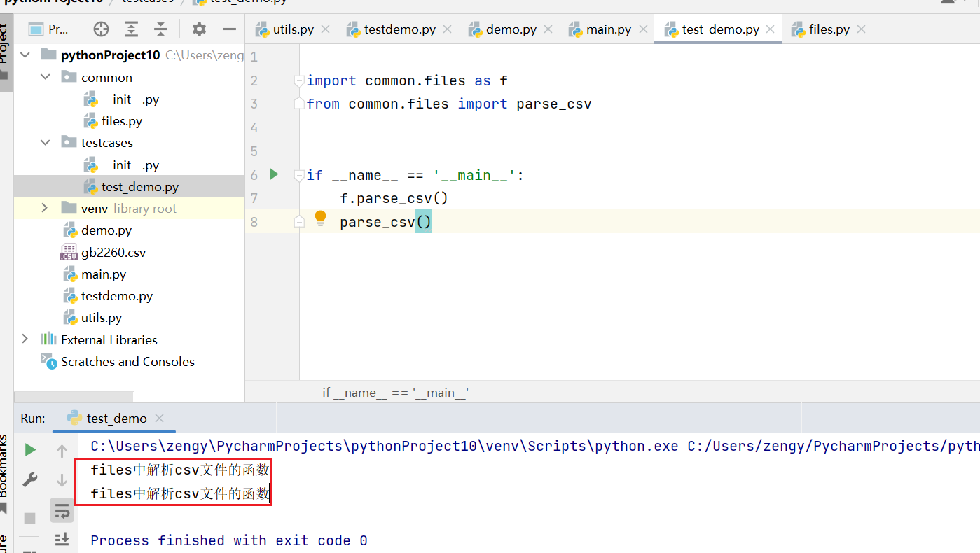
Task: Click on 'from common.files import parse_csv' line
Action: (x=449, y=104)
